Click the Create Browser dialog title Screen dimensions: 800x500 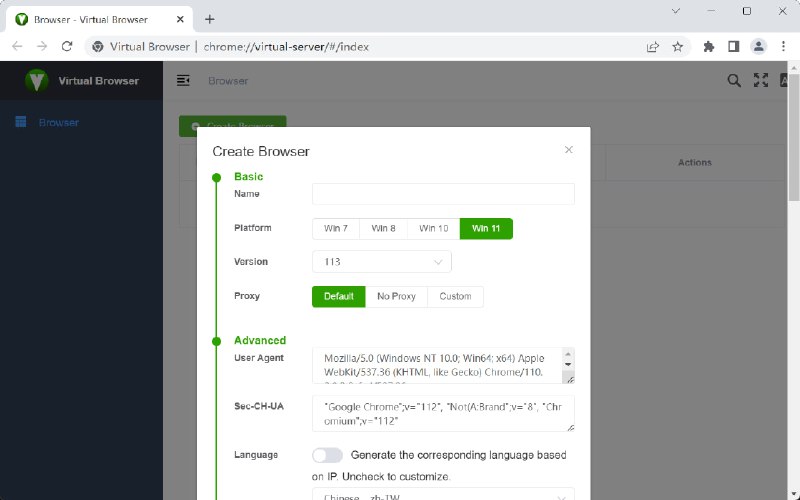point(261,152)
